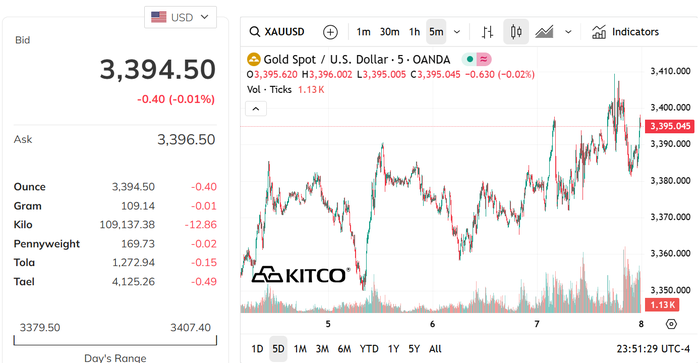The height and width of the screenshot is (363, 700).
Task: Select the area chart style icon
Action: coord(544,32)
